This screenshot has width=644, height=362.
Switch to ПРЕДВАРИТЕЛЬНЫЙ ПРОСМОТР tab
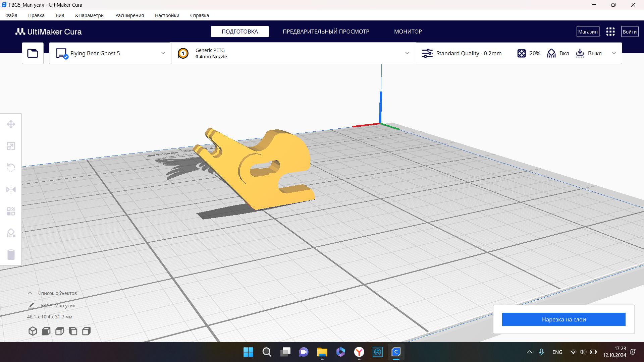coord(326,32)
